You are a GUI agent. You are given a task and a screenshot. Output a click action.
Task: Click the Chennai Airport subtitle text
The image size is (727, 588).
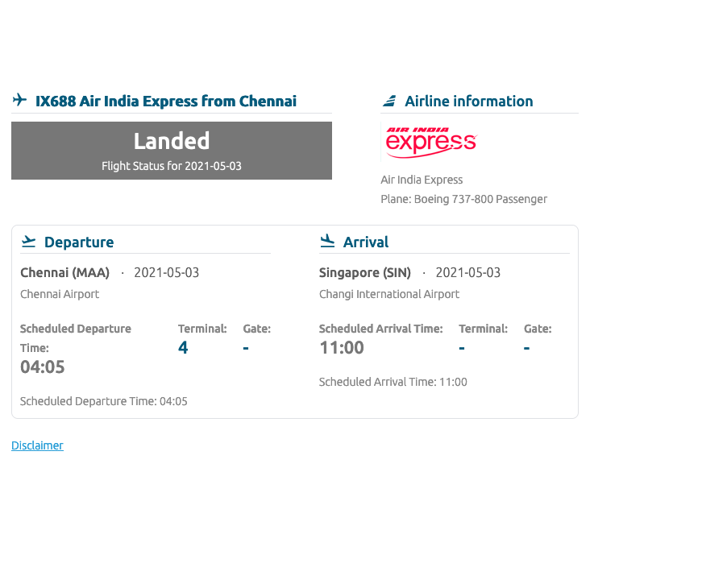[x=60, y=294]
